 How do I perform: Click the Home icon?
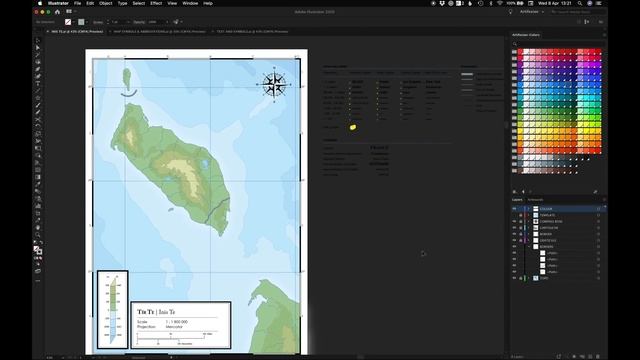tap(57, 12)
